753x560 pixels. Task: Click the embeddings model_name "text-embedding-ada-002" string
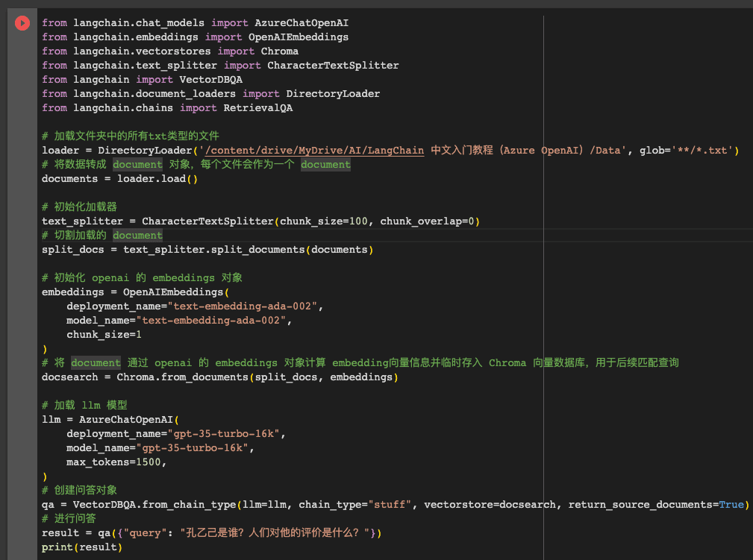(x=210, y=320)
